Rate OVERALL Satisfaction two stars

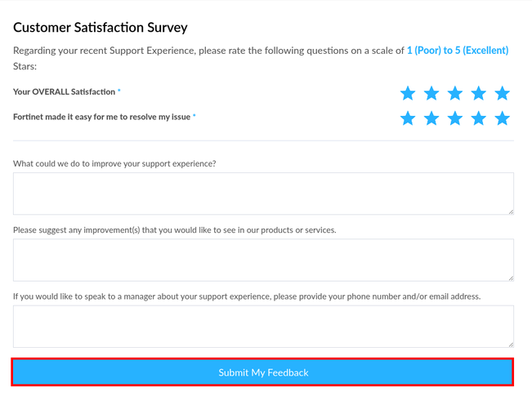tap(431, 93)
